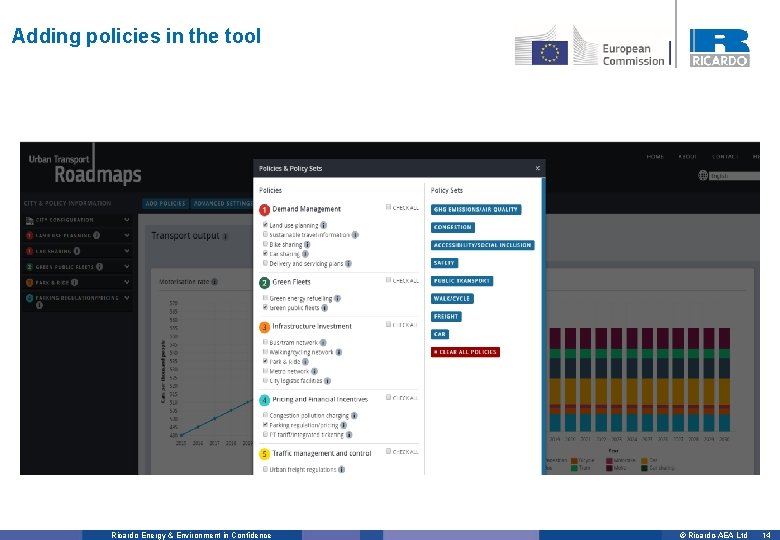
Task: Show info for Metro network
Action: click(314, 371)
